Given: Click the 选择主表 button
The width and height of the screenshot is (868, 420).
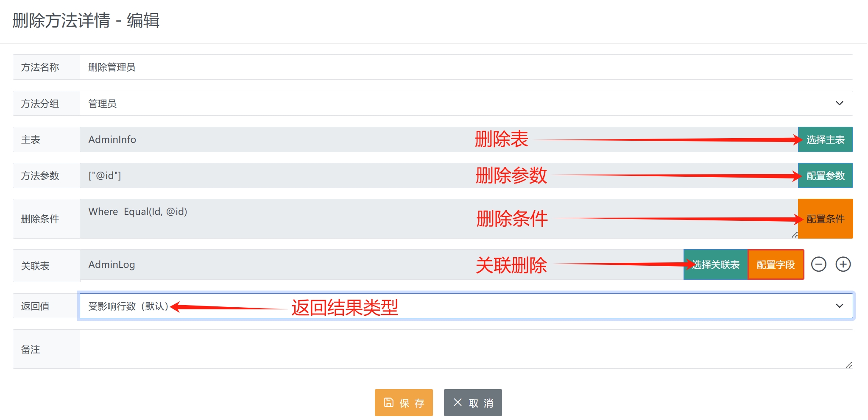Looking at the screenshot, I should [x=825, y=139].
